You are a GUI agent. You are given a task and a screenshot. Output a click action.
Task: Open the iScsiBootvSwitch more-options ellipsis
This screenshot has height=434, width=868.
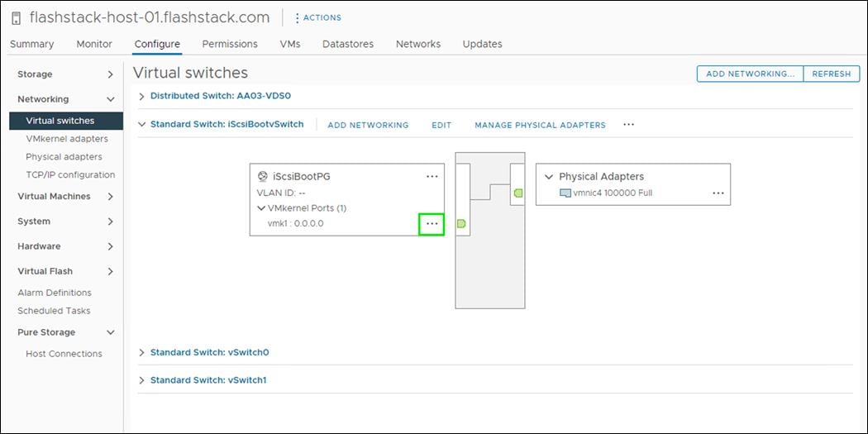[x=628, y=125]
